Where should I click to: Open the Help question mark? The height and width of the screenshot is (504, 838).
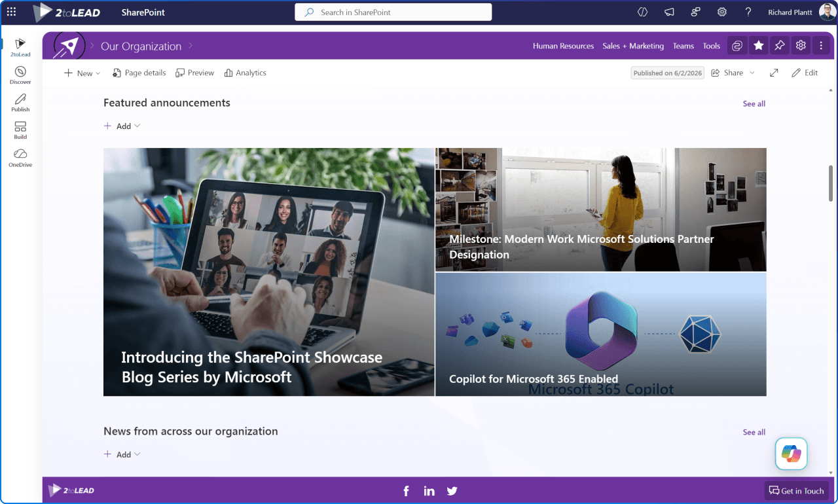pyautogui.click(x=748, y=12)
